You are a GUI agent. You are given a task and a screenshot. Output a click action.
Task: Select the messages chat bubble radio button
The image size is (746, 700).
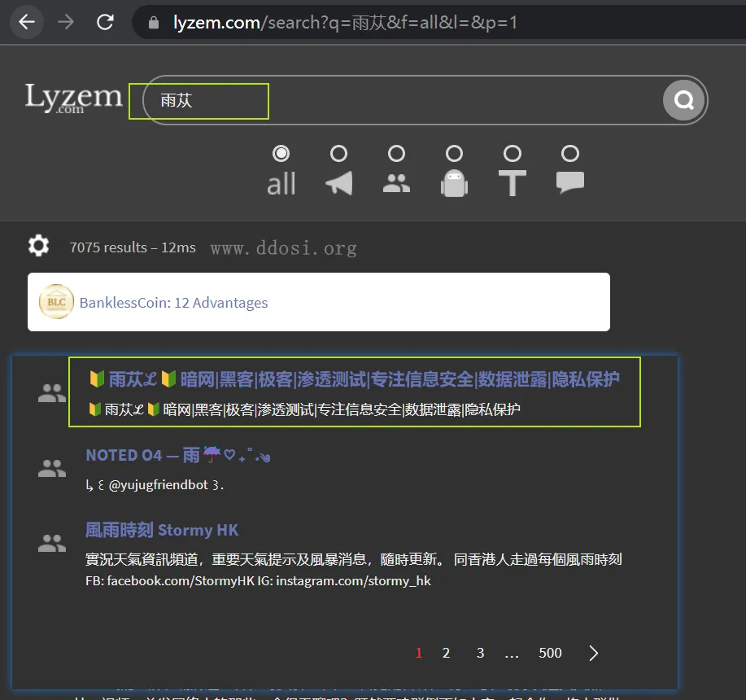pyautogui.click(x=570, y=154)
